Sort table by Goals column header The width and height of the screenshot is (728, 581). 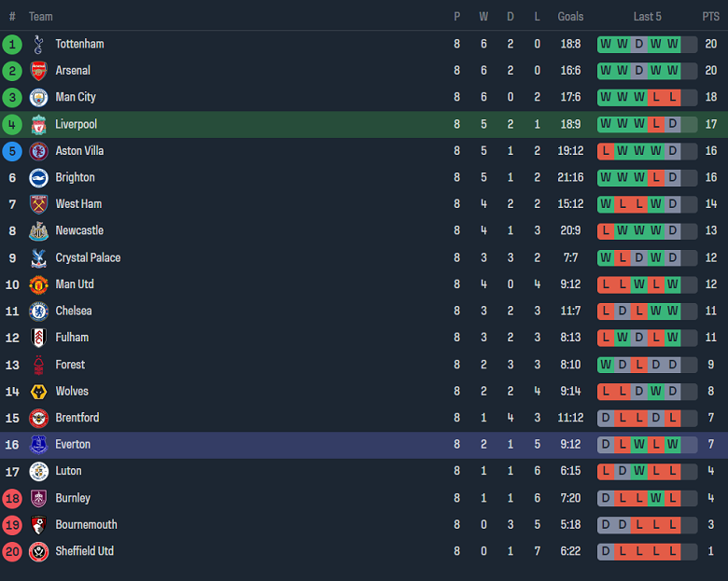pos(570,17)
